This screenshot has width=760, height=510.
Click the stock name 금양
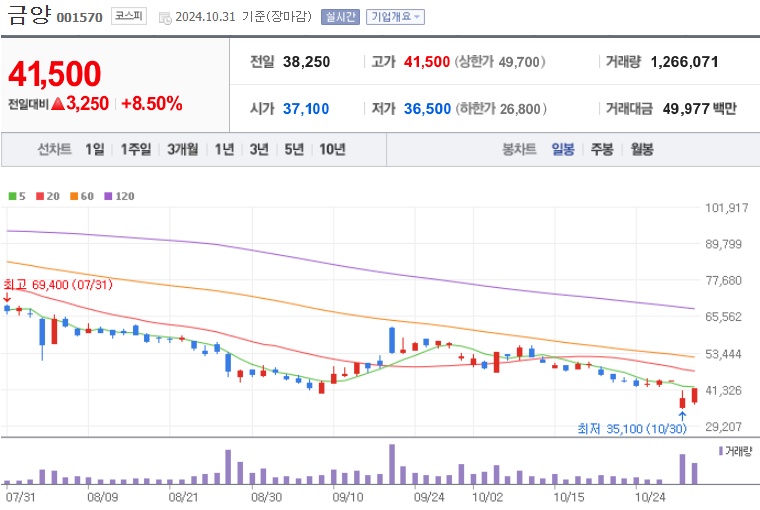[x=29, y=14]
